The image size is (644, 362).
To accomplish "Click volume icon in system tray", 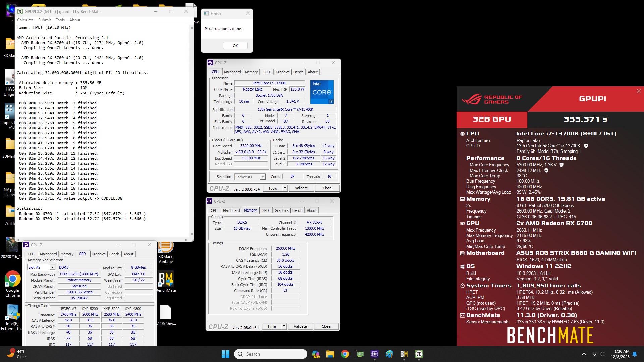I will 602,354.
